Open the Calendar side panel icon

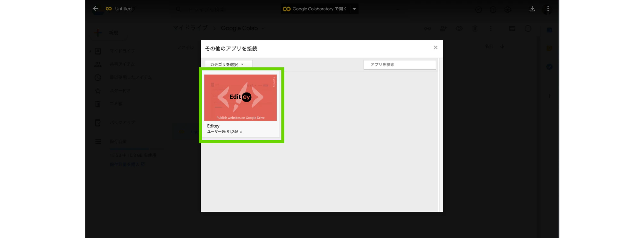point(549,30)
